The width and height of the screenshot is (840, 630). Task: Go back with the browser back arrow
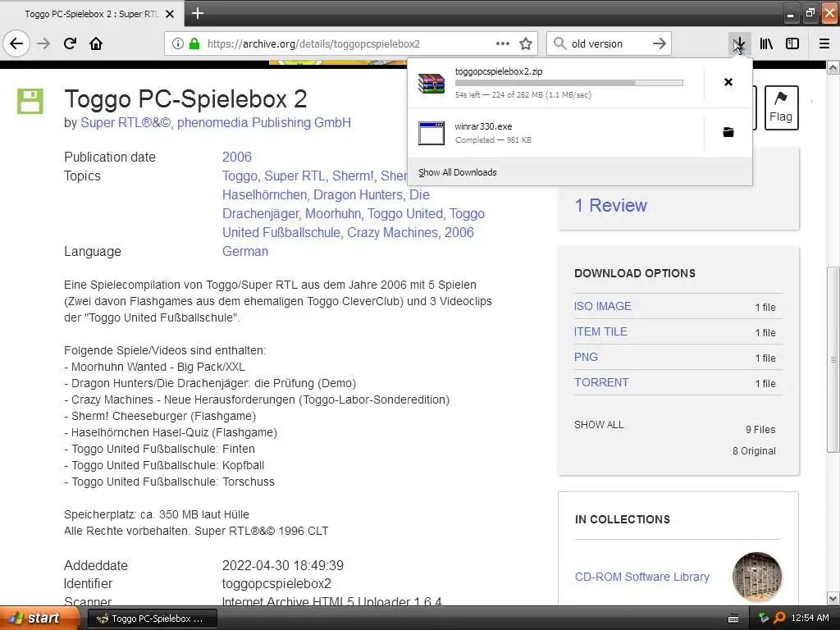(16, 44)
